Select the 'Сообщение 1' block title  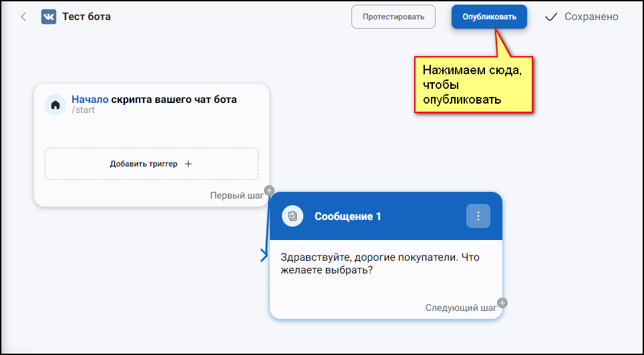point(347,217)
